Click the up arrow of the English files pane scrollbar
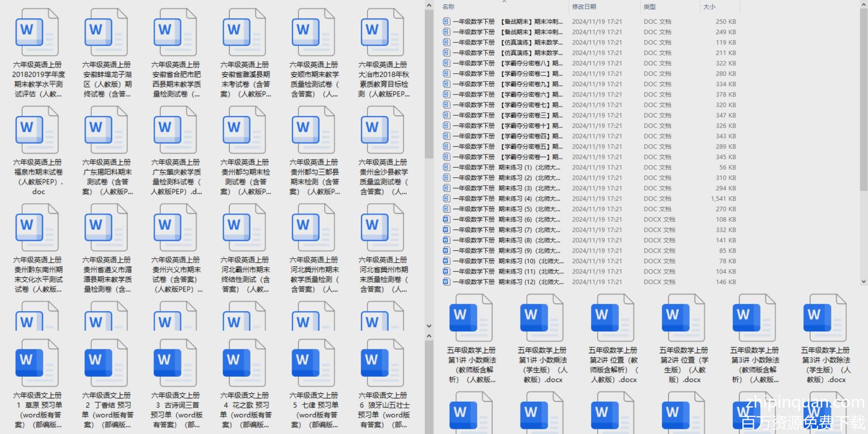 [429, 5]
